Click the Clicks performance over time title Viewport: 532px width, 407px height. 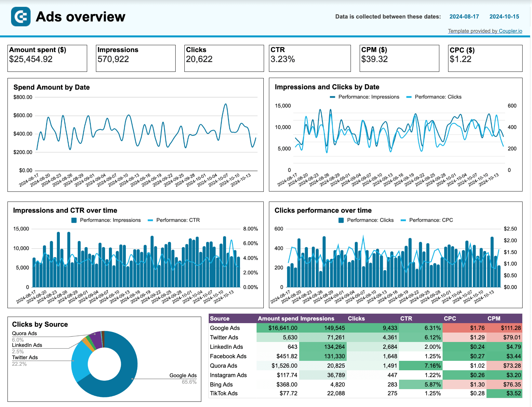pyautogui.click(x=323, y=210)
